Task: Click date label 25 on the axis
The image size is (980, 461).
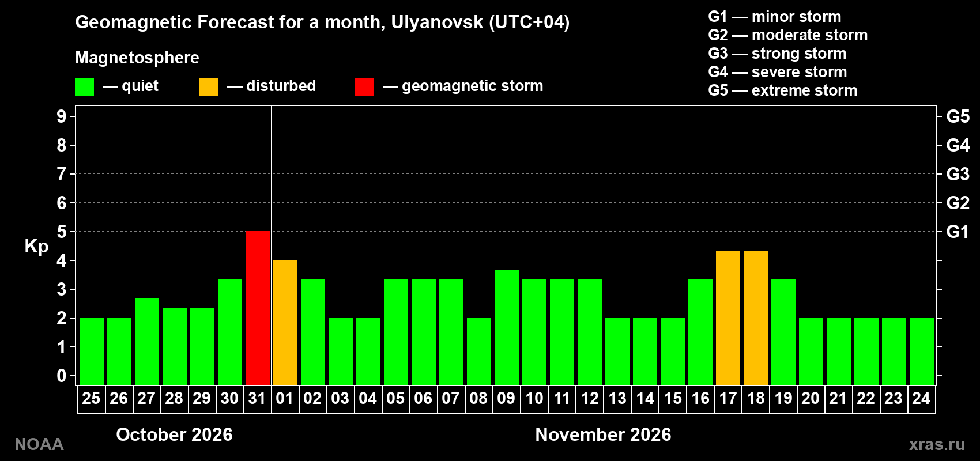Action: [91, 398]
